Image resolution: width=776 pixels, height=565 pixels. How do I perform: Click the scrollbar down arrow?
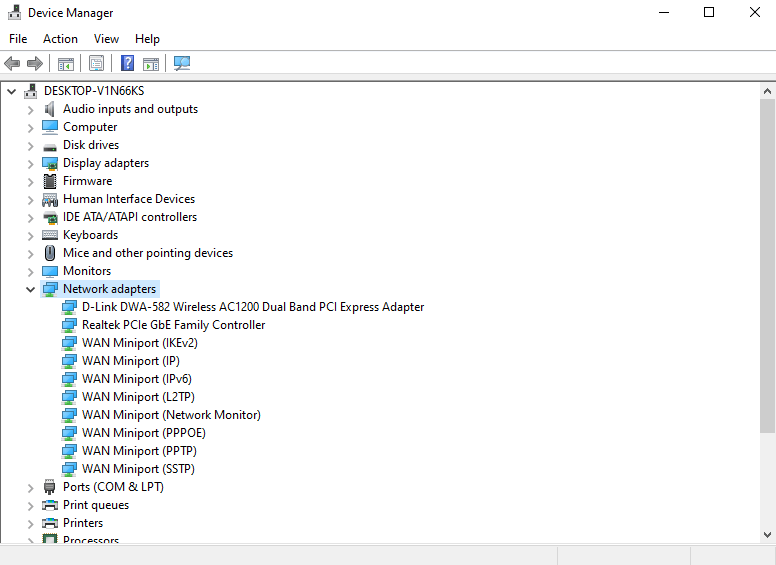click(767, 534)
